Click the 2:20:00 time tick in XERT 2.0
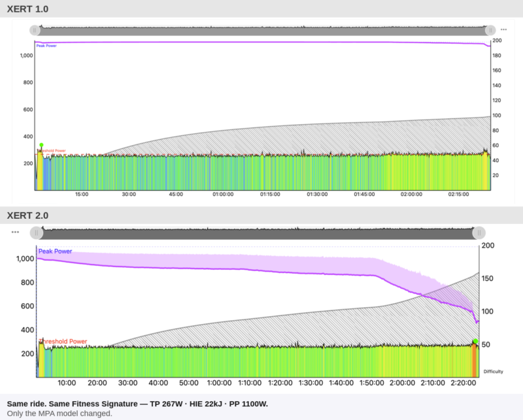This screenshot has width=523, height=420. pos(464,383)
